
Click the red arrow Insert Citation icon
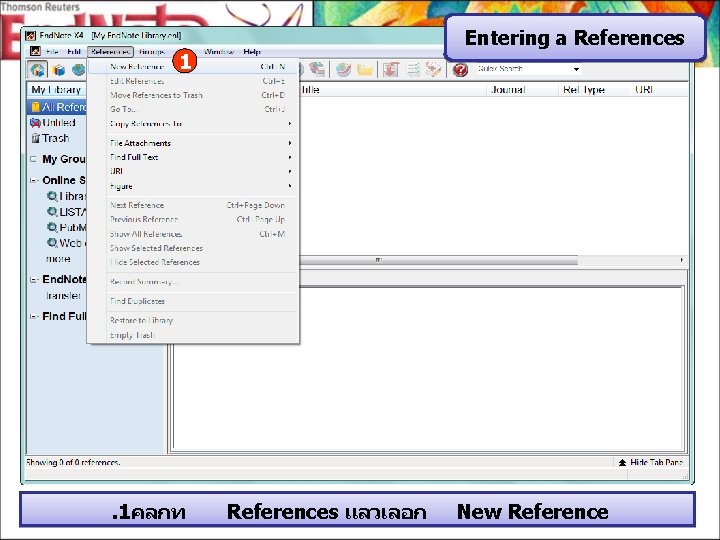pyautogui.click(x=391, y=70)
